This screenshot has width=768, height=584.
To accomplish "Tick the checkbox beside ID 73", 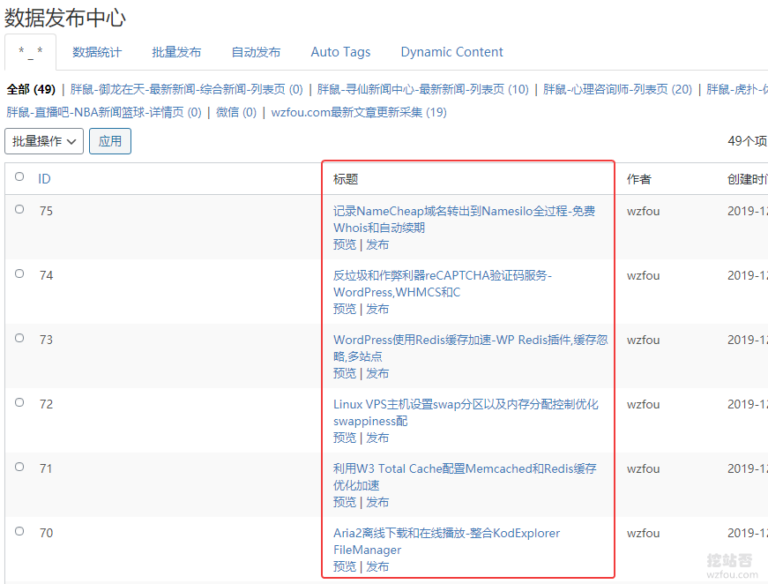I will pos(19,338).
